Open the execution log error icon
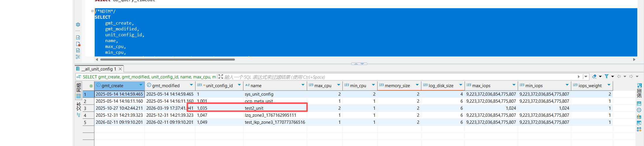Viewport: 644px width, 146px height. pyautogui.click(x=78, y=44)
